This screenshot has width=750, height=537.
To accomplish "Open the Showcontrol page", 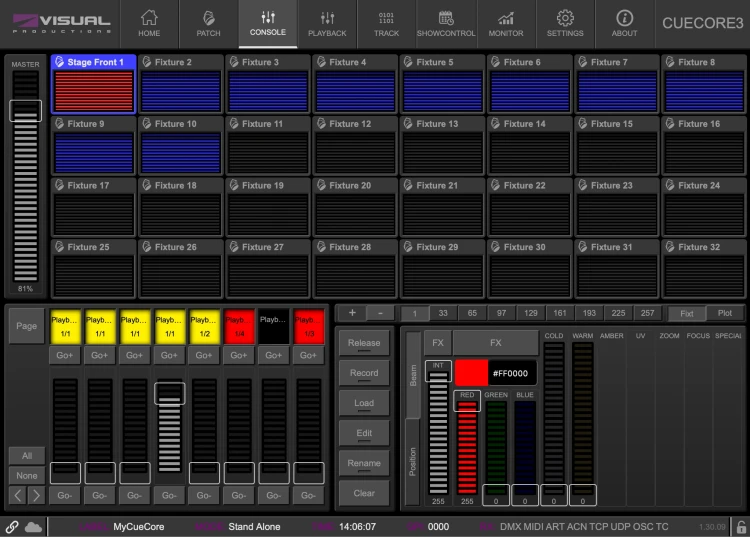I will [x=446, y=23].
